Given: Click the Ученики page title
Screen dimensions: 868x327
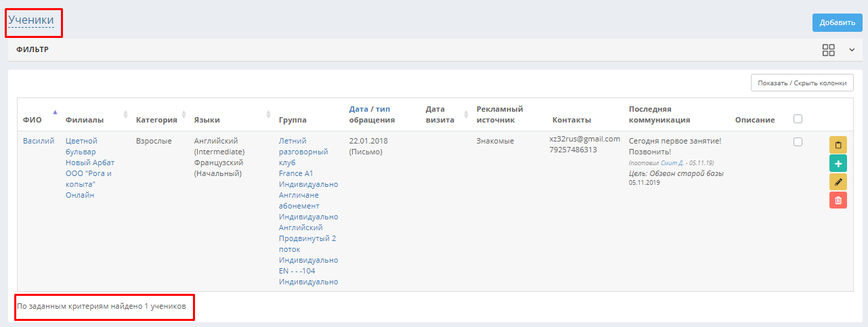Looking at the screenshot, I should tap(31, 20).
